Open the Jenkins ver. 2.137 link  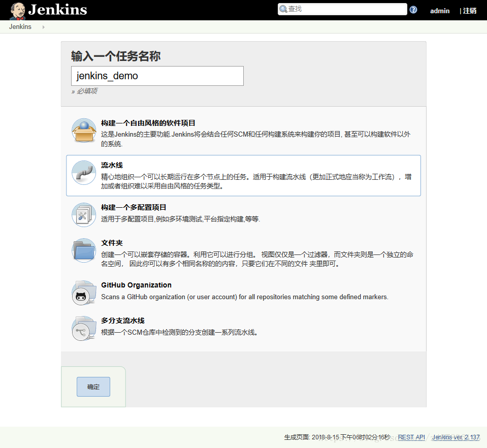456,437
